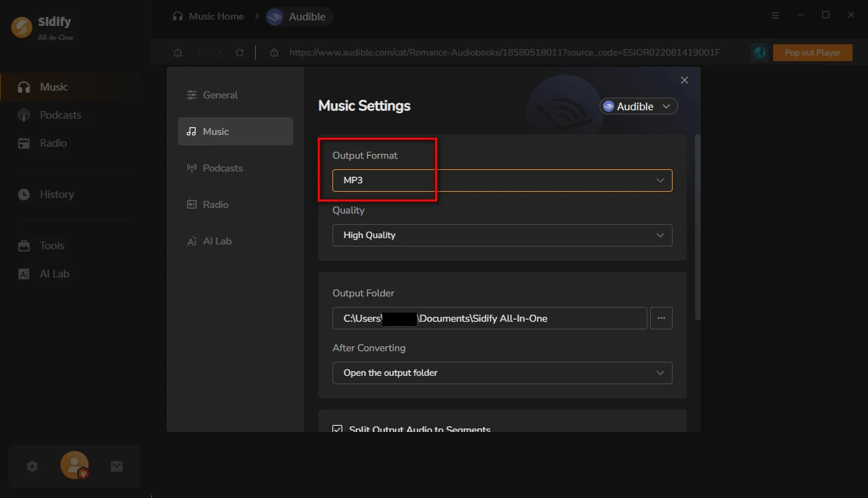Click the Audible breadcrumb tab
This screenshot has width=868, height=498.
(299, 17)
